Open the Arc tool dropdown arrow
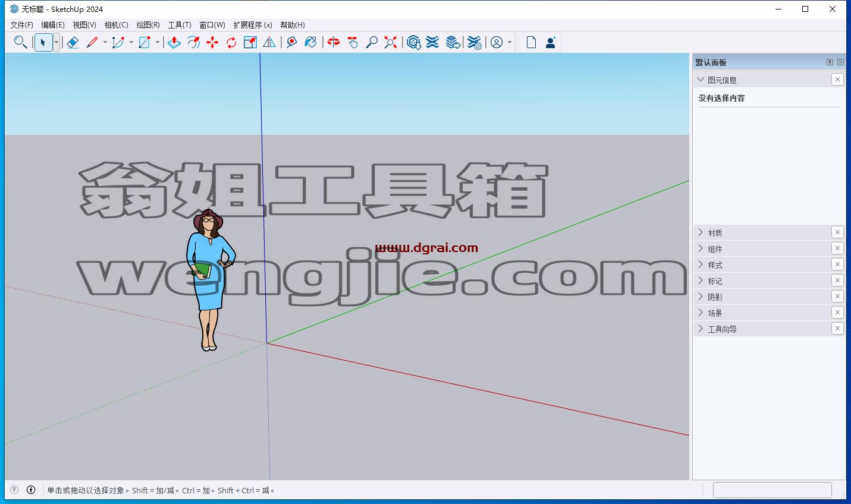The height and width of the screenshot is (504, 851). [131, 42]
